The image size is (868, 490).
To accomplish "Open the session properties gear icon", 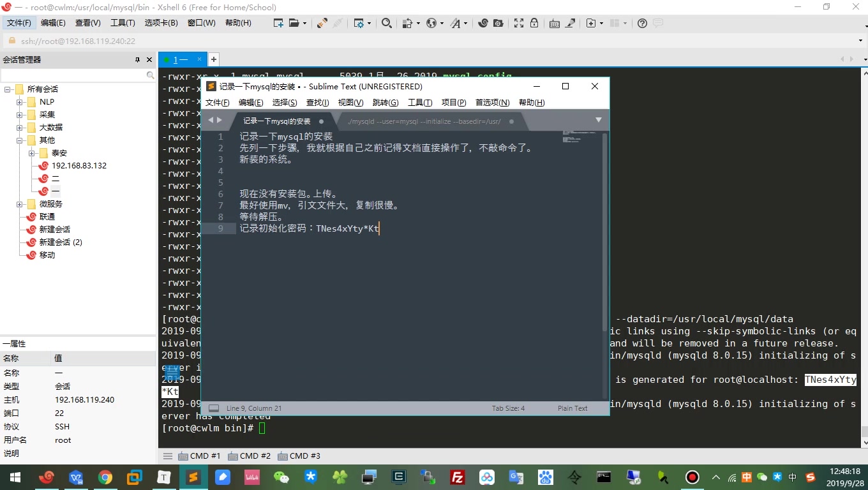I will [360, 23].
